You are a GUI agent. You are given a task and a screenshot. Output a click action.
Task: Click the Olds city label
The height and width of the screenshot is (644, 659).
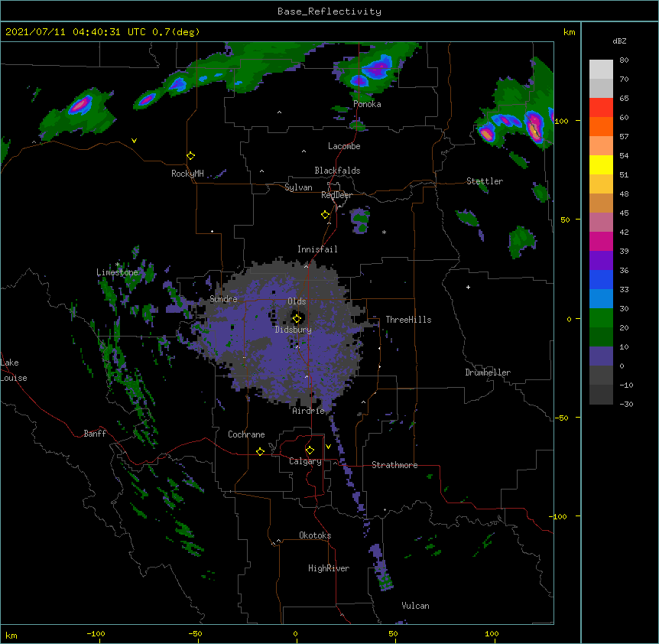297,301
